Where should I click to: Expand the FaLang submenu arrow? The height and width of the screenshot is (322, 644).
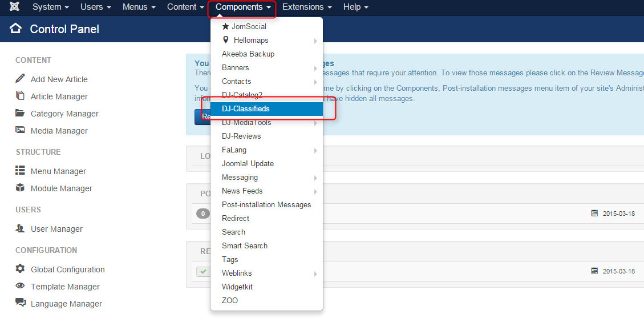click(316, 151)
